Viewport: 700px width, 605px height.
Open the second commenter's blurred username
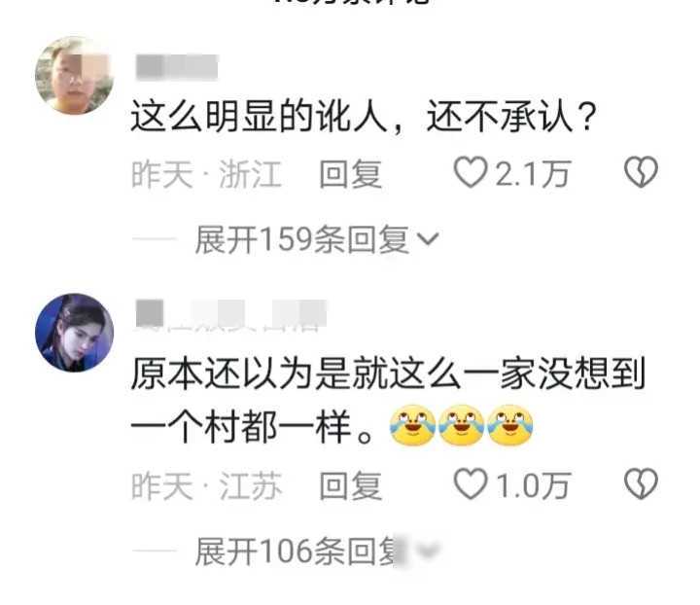click(230, 313)
